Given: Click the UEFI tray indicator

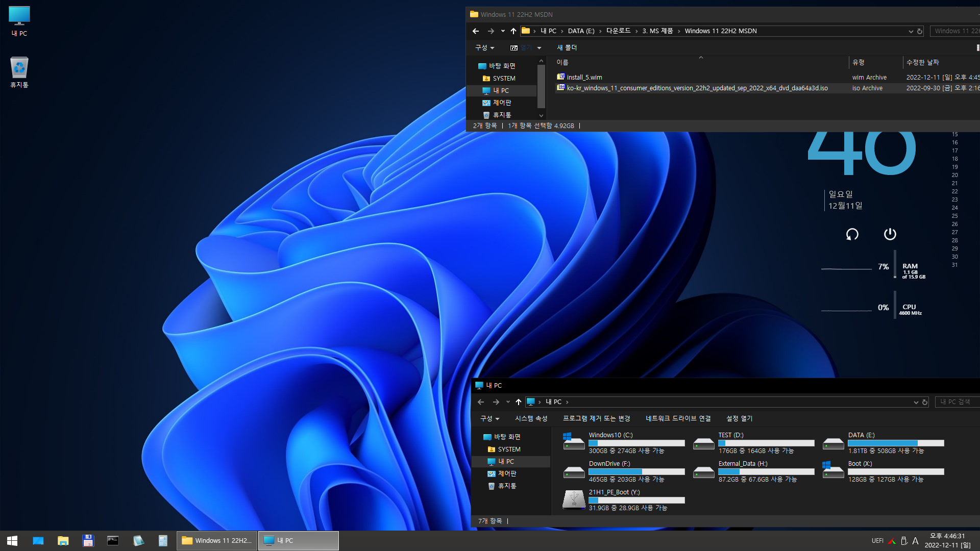Looking at the screenshot, I should pos(877,541).
